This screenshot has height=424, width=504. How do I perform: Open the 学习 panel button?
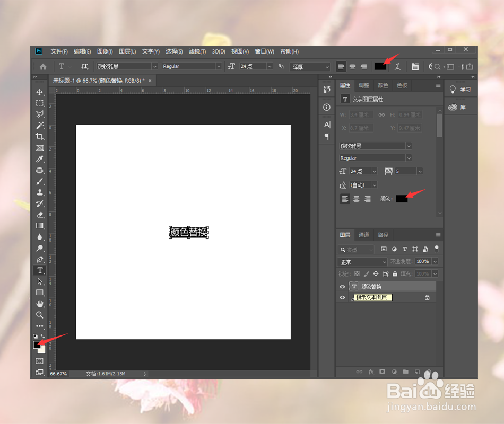460,90
